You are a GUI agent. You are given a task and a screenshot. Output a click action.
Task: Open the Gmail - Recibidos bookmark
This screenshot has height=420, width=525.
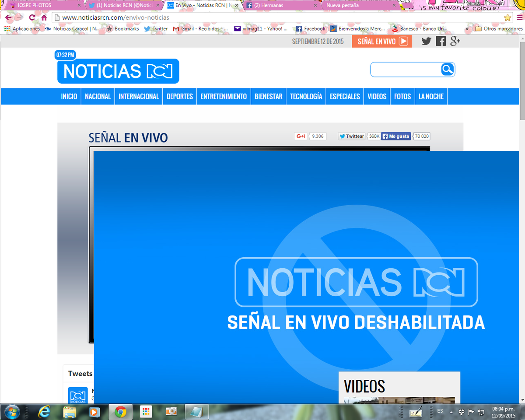coord(200,28)
